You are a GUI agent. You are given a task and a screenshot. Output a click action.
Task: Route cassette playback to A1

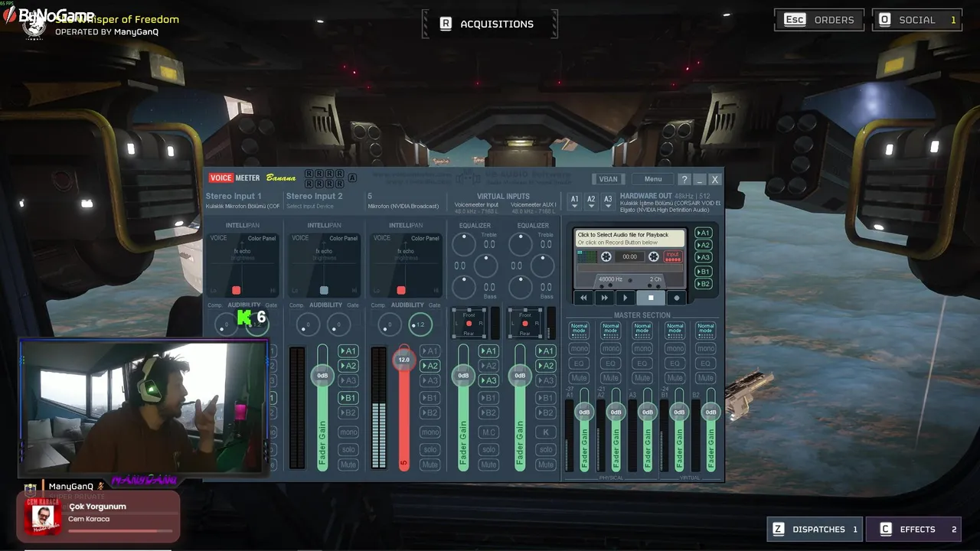703,233
